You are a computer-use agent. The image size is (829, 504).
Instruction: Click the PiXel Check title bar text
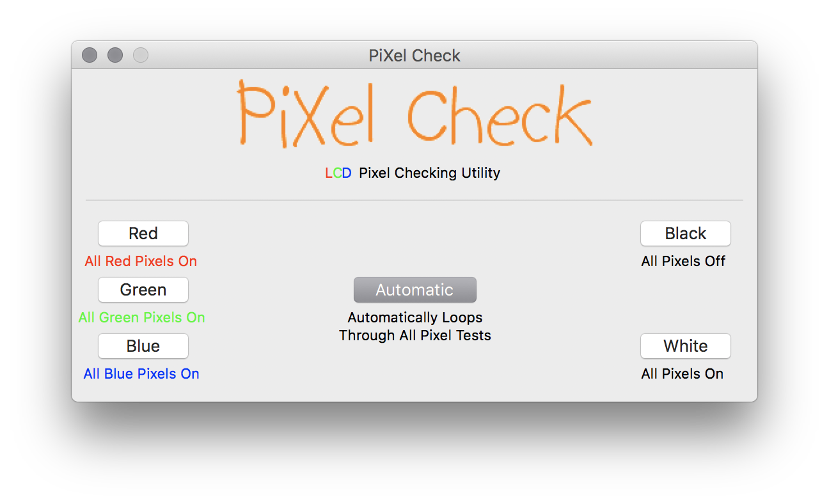(414, 56)
